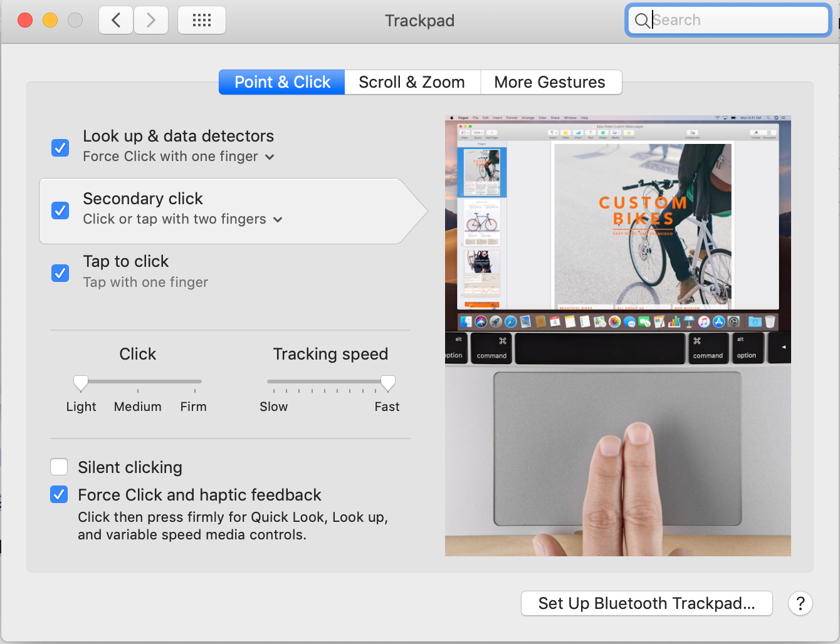Select the Point & Click tab
This screenshot has height=644, width=840.
coord(281,82)
